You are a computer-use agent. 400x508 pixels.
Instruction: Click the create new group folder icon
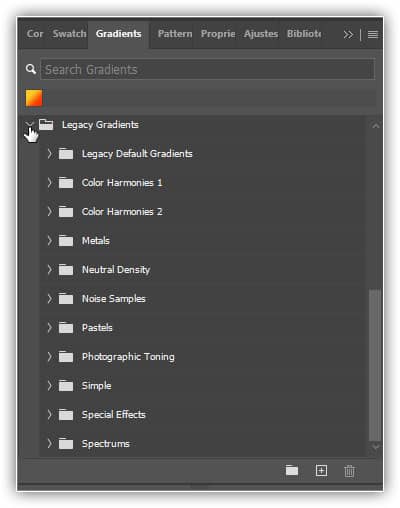292,470
